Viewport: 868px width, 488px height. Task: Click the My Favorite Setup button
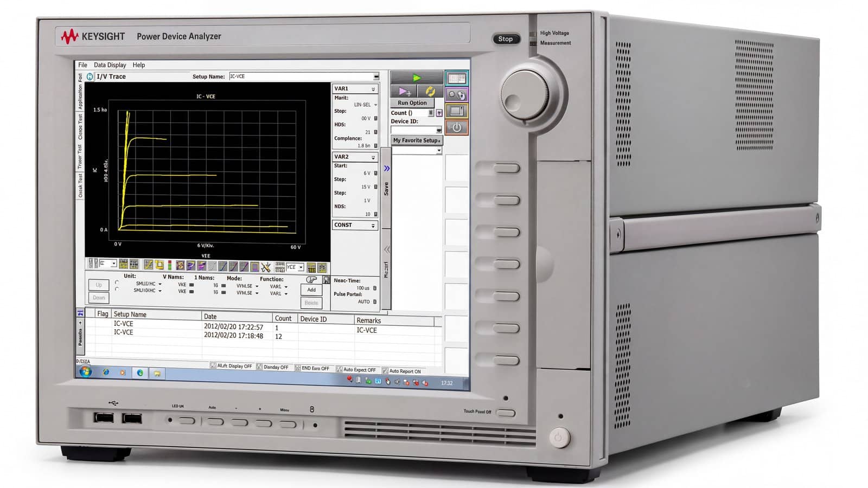coord(417,140)
